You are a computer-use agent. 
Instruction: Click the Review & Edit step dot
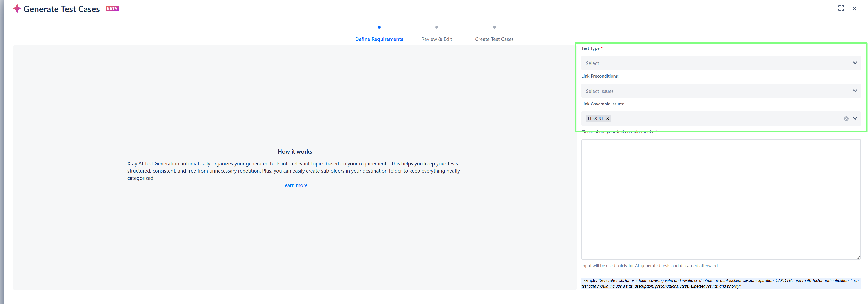tap(436, 27)
